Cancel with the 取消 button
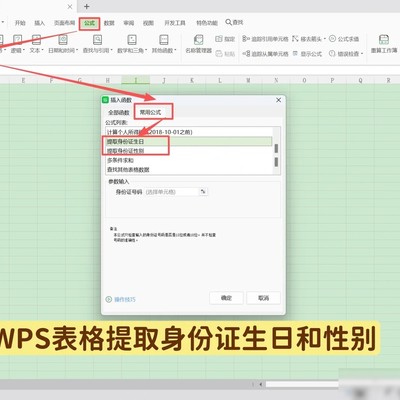This screenshot has height=400, width=400. click(263, 298)
